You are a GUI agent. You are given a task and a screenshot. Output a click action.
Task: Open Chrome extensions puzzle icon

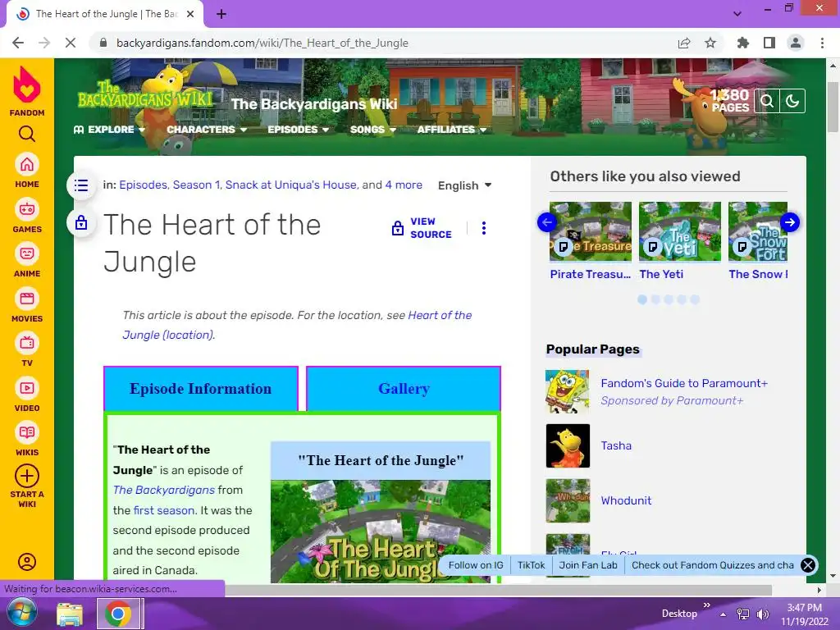point(743,43)
